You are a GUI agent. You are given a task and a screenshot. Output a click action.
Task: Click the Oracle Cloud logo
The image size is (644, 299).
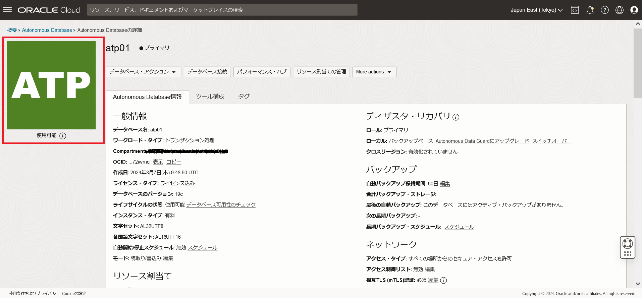49,10
